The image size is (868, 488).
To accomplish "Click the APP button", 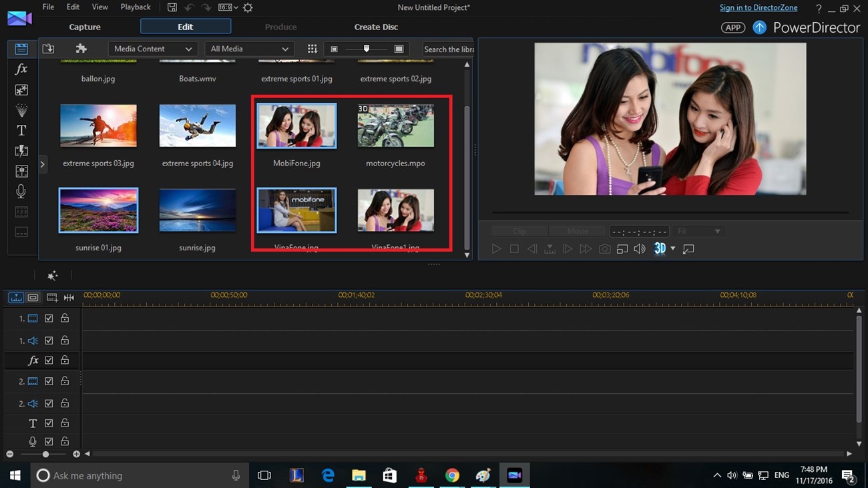I will [733, 27].
